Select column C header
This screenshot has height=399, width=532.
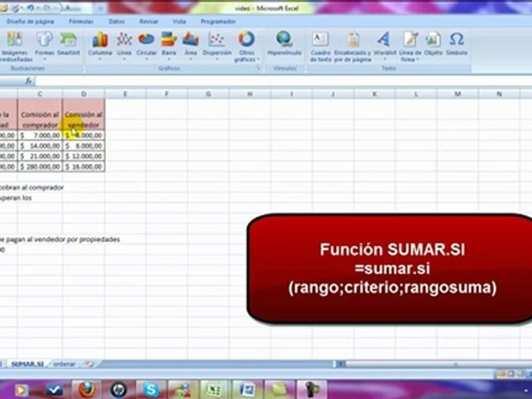(x=40, y=94)
